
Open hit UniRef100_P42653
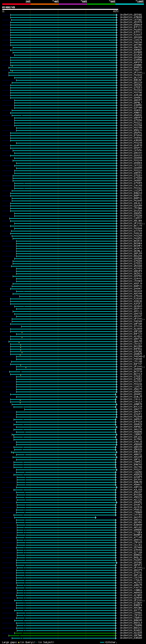point(131,30)
